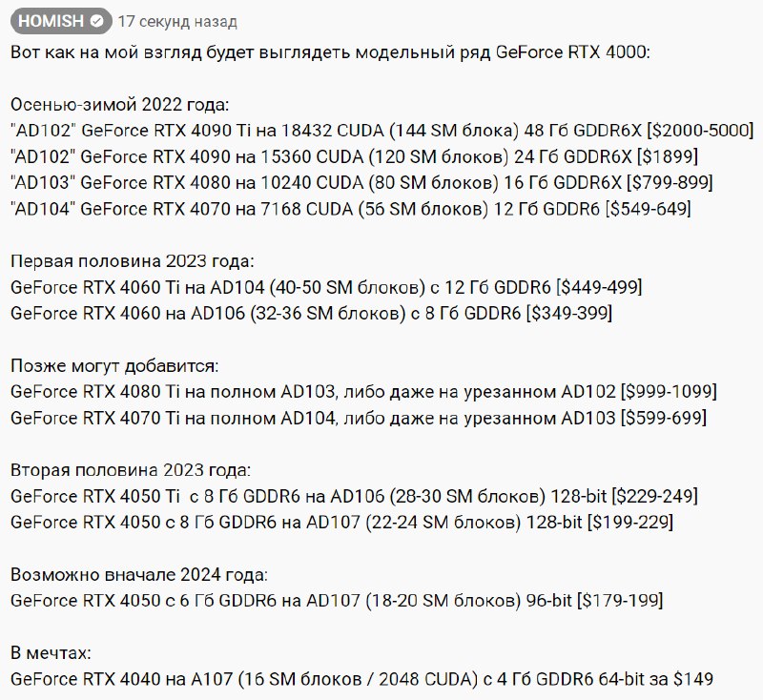
Task: Click the RTX 4050 Ti 128-bit line
Action: pos(354,496)
